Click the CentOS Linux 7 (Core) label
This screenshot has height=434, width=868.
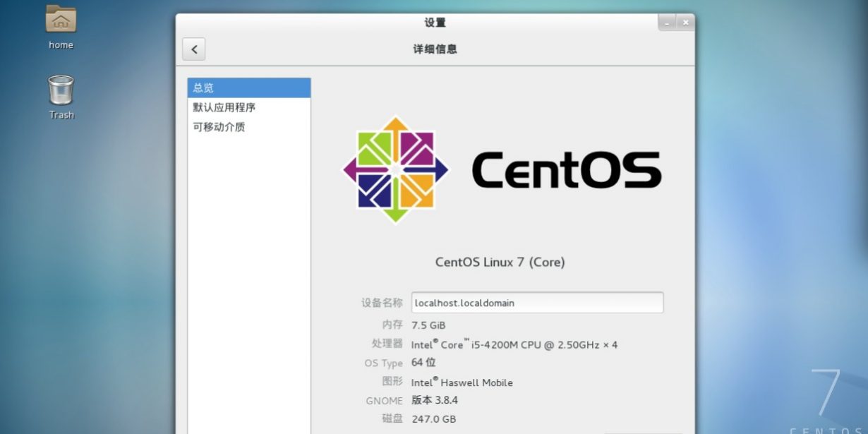[499, 262]
